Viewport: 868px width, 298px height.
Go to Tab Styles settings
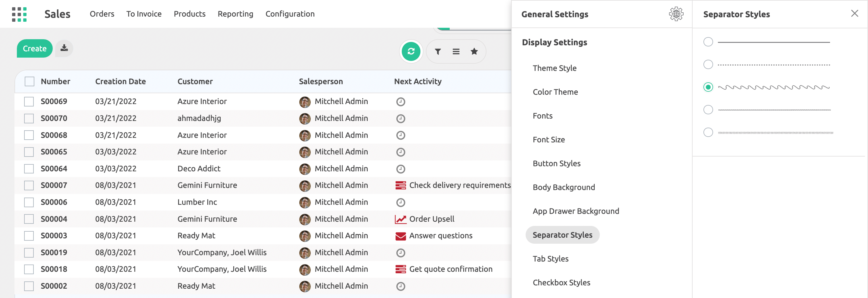[x=550, y=258]
